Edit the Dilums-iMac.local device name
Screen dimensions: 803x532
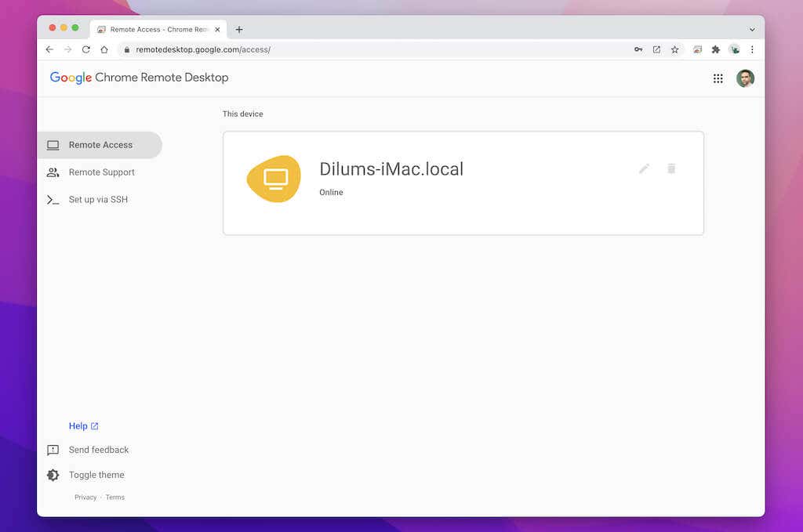[645, 168]
